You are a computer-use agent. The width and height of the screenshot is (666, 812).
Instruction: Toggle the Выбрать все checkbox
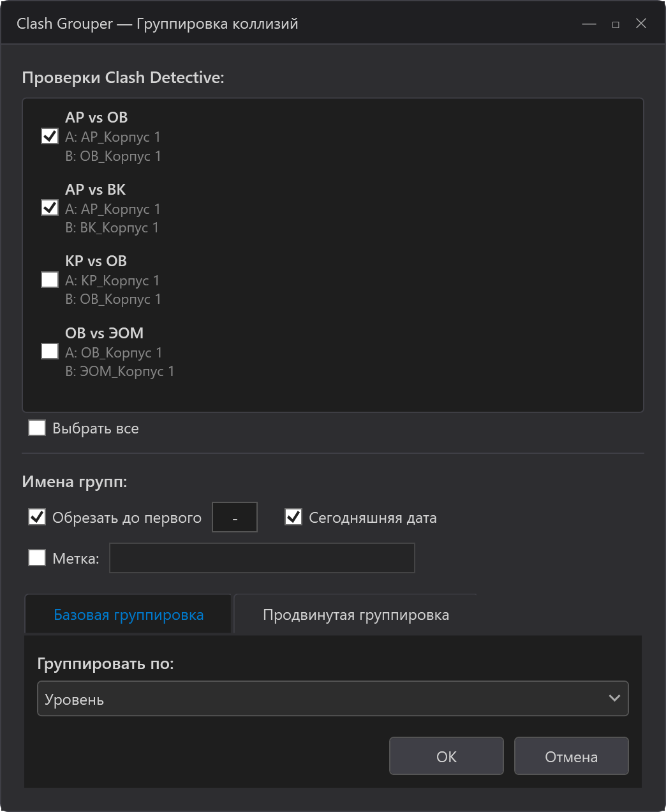pyautogui.click(x=37, y=428)
